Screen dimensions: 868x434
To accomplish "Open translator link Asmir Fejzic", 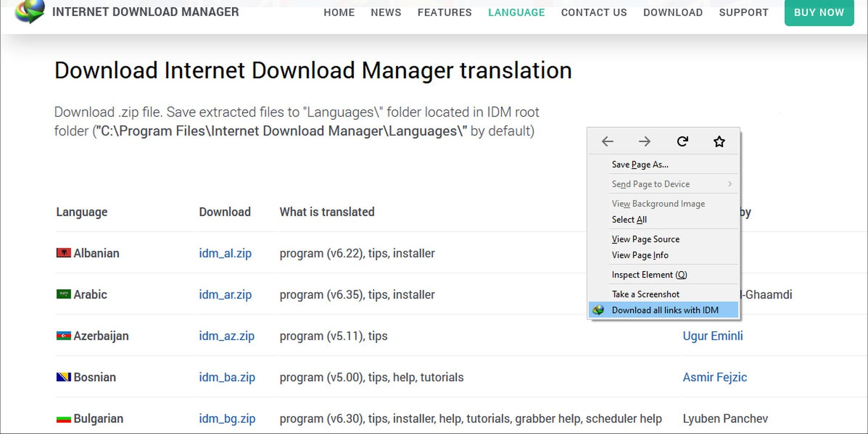I will [715, 377].
